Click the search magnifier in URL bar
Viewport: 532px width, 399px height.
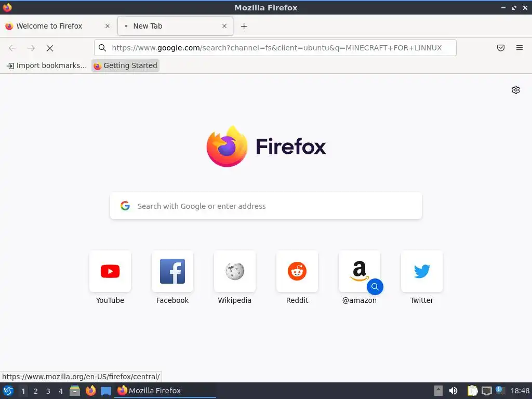[102, 48]
